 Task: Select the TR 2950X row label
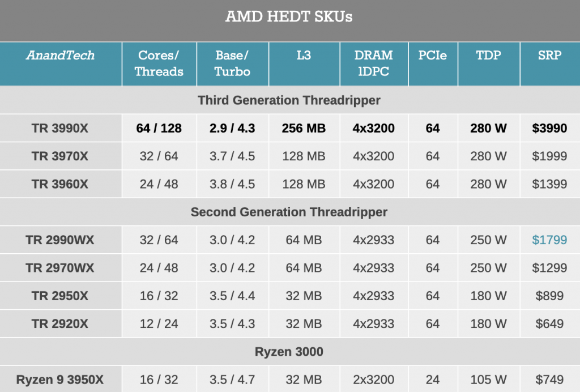[60, 296]
